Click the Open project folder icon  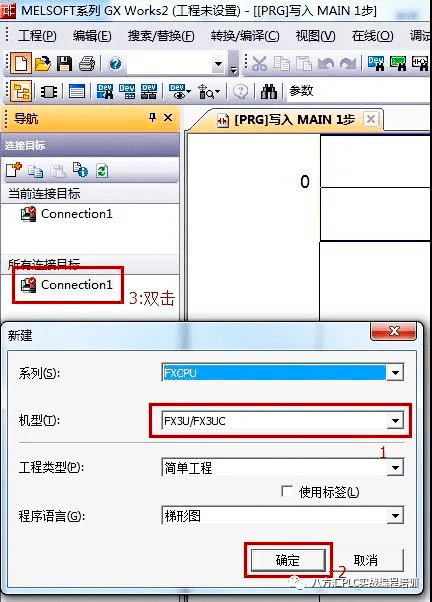[43, 63]
